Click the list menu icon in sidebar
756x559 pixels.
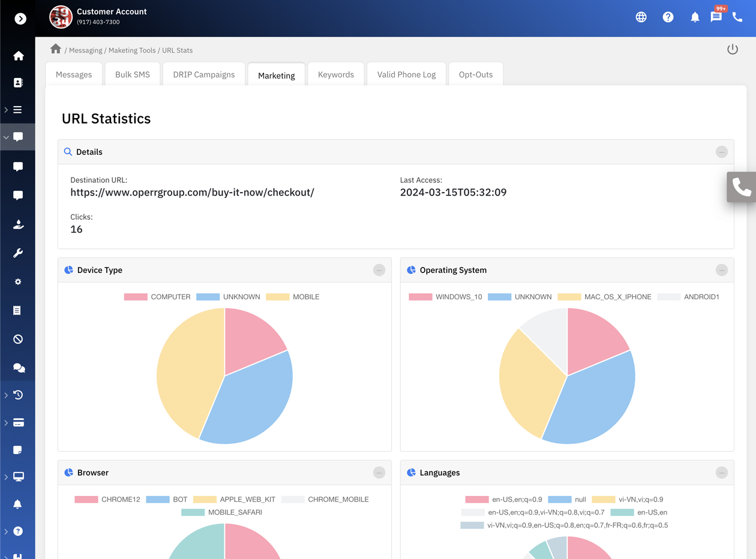18,110
